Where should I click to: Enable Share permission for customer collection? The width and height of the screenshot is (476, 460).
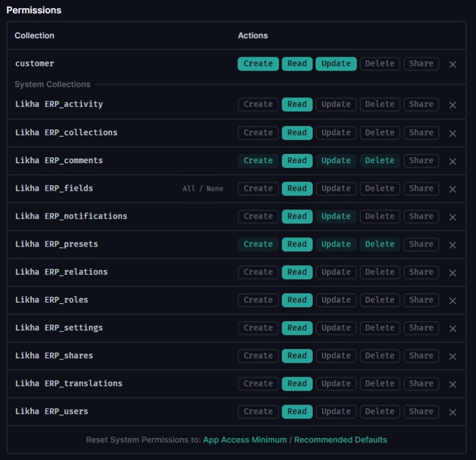click(x=421, y=64)
